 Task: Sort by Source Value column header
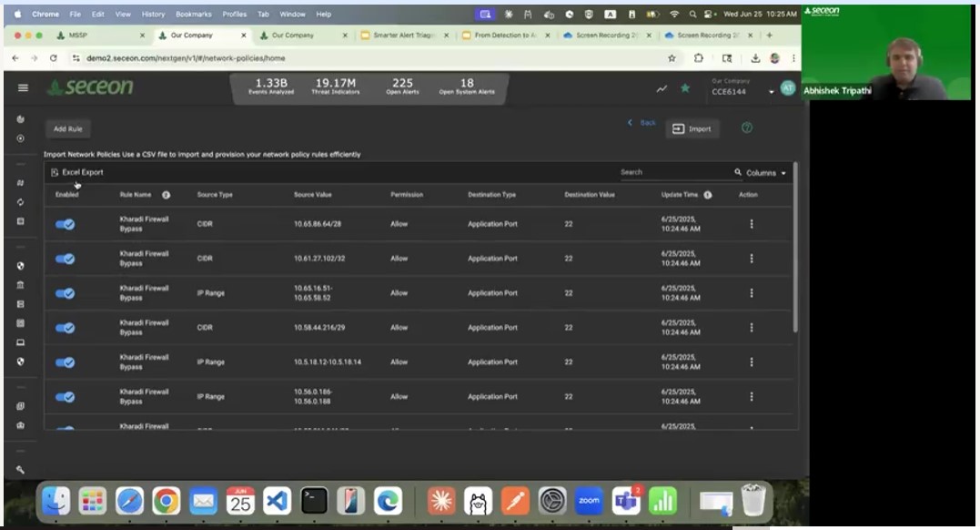[312, 195]
